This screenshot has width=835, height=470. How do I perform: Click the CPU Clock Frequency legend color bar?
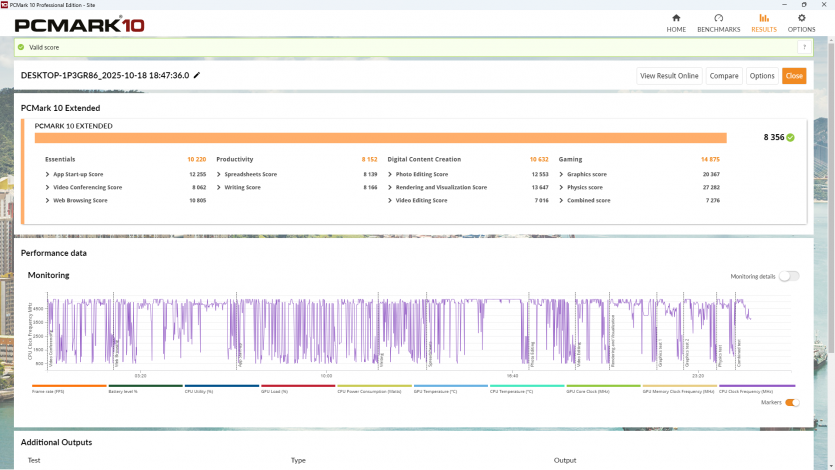click(756, 386)
